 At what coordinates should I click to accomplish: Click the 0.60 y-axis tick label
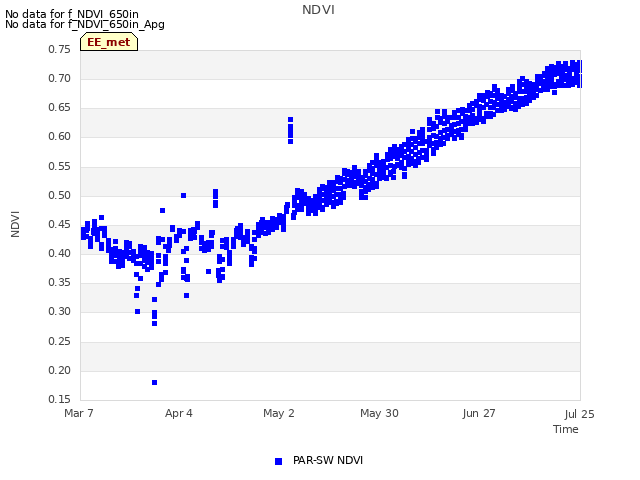click(59, 136)
